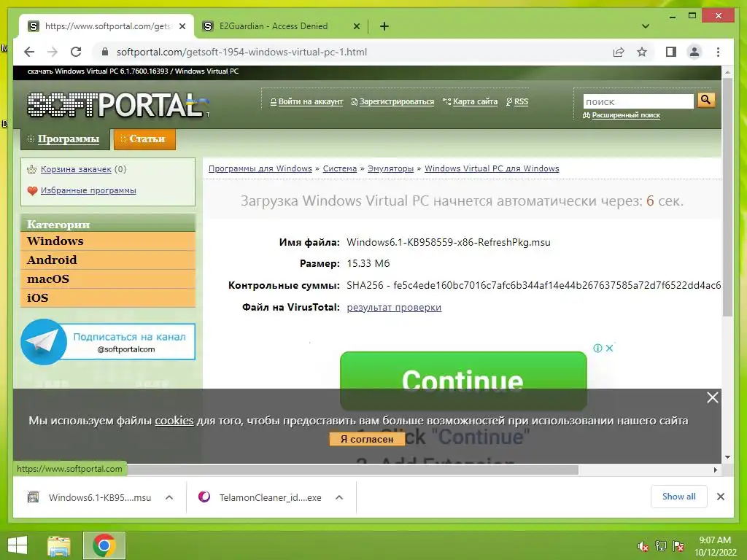Click Войти на аккаунт link

pos(311,101)
